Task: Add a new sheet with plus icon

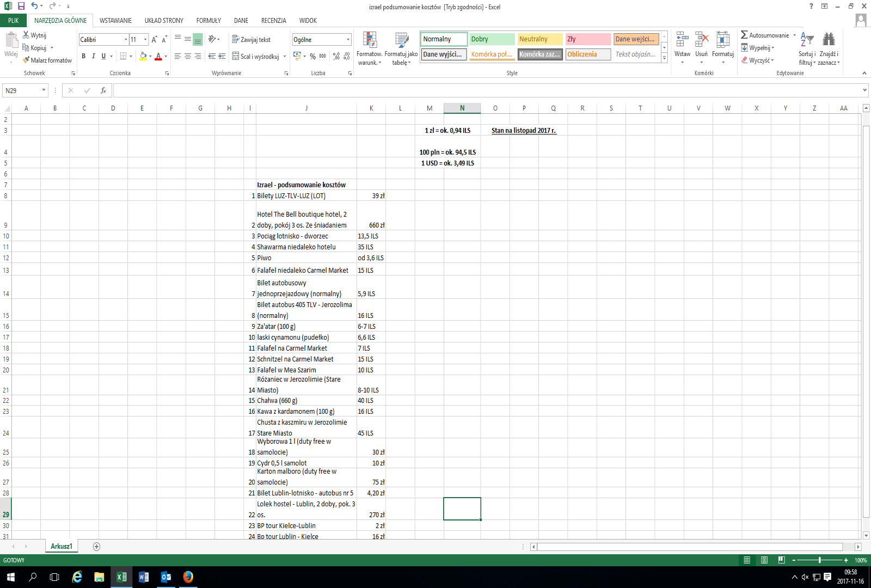Action: [96, 547]
